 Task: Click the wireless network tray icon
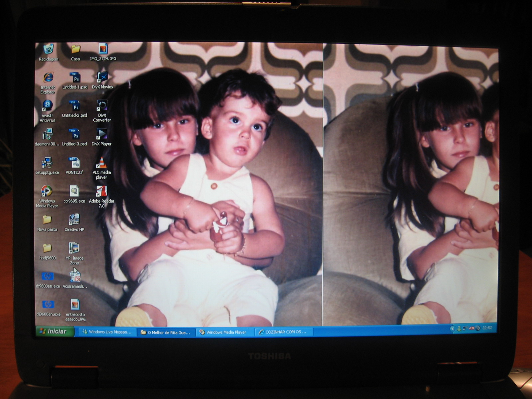465,328
